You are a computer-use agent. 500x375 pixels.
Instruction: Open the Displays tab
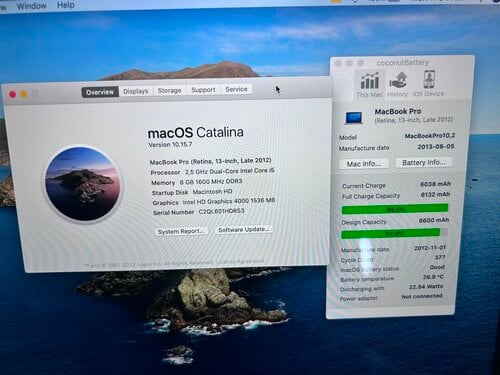136,91
